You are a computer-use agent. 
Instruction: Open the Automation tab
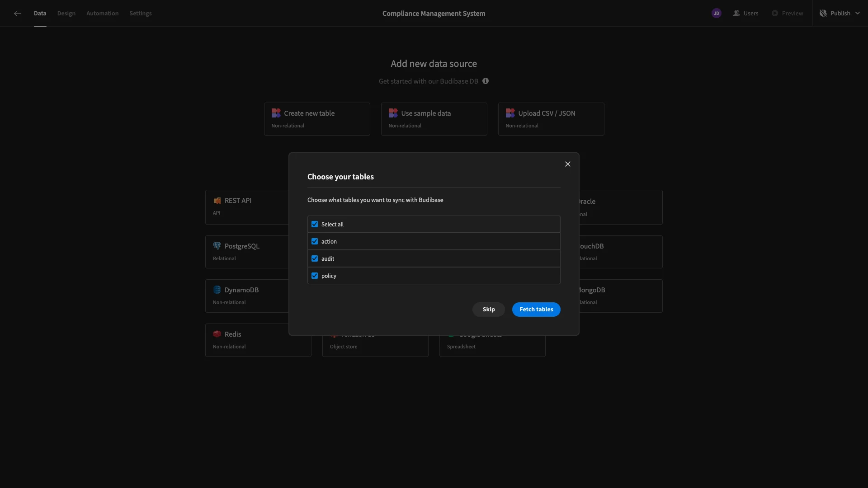tap(102, 13)
